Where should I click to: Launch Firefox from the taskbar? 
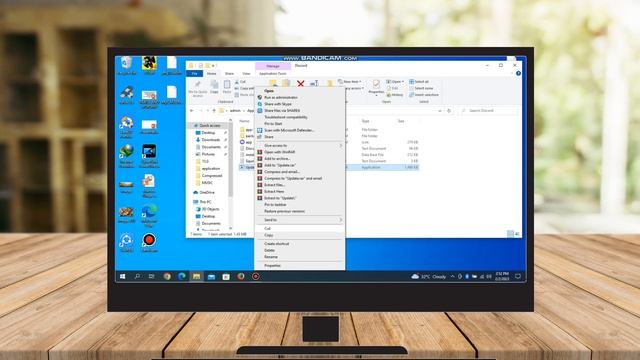click(241, 276)
